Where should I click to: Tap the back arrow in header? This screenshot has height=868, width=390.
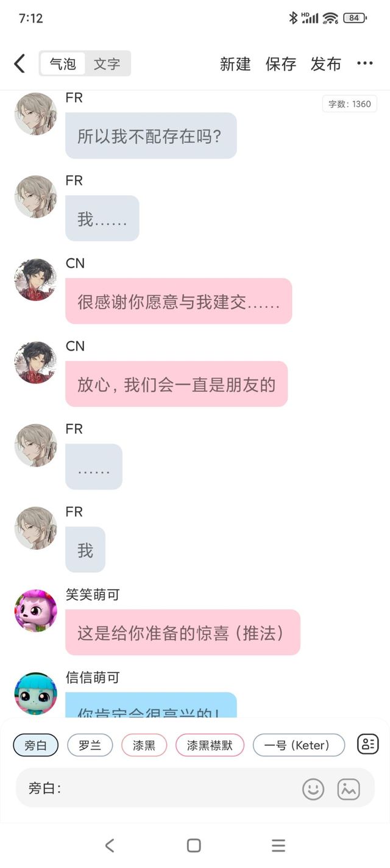tap(19, 63)
